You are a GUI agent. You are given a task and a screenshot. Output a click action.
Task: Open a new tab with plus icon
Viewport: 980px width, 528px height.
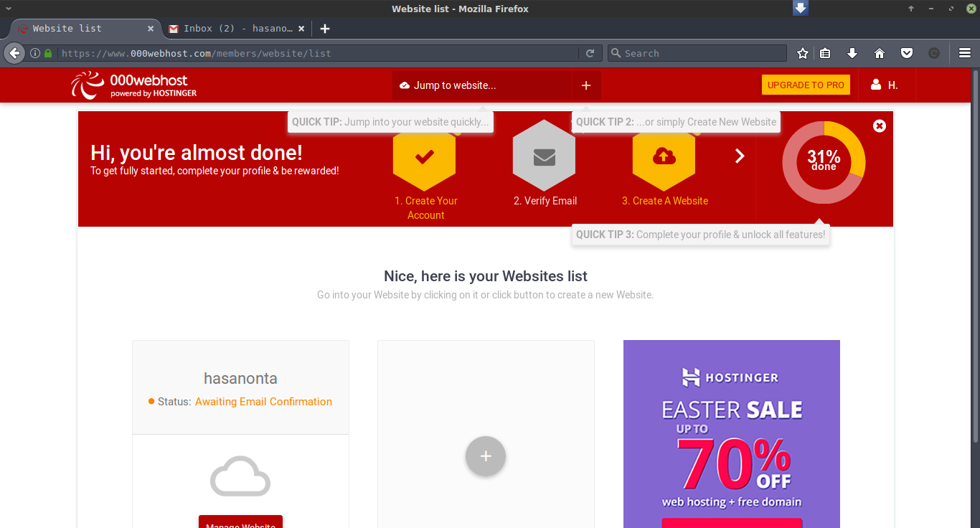(325, 29)
